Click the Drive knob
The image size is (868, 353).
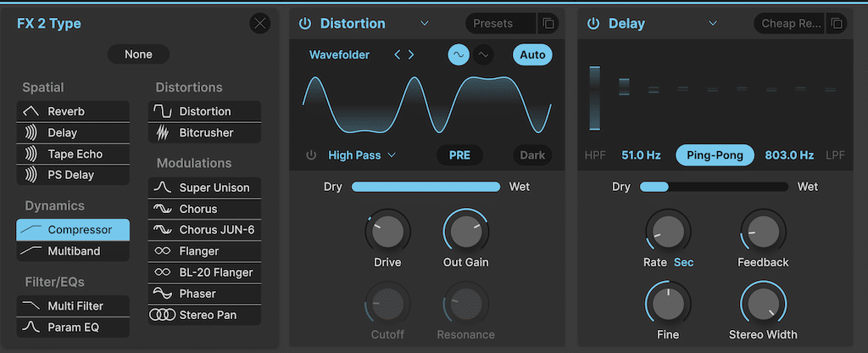(x=387, y=232)
